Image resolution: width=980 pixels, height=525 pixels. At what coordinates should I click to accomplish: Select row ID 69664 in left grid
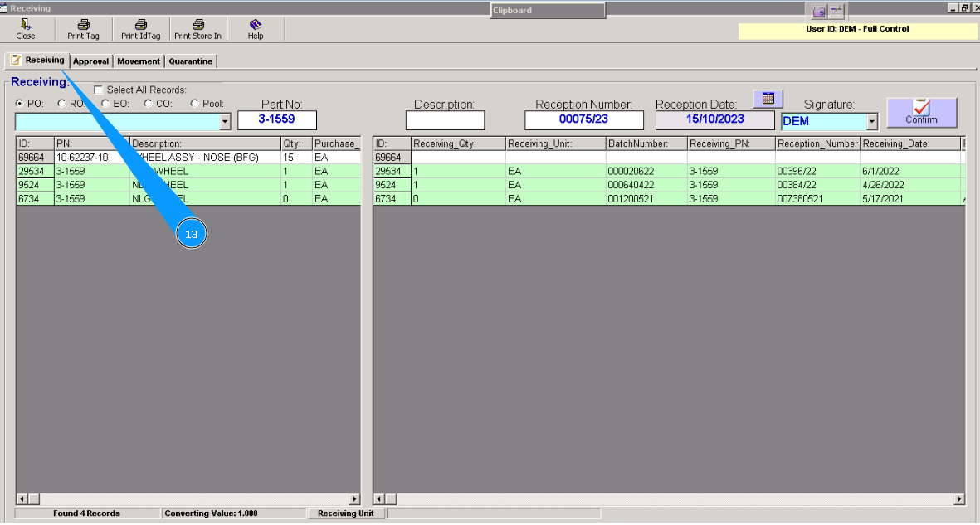click(x=34, y=158)
